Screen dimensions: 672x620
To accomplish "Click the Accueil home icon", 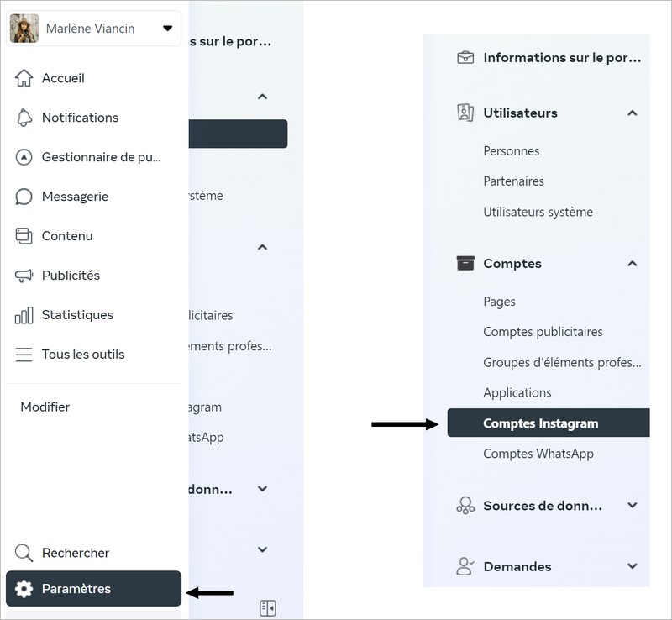I will (24, 78).
